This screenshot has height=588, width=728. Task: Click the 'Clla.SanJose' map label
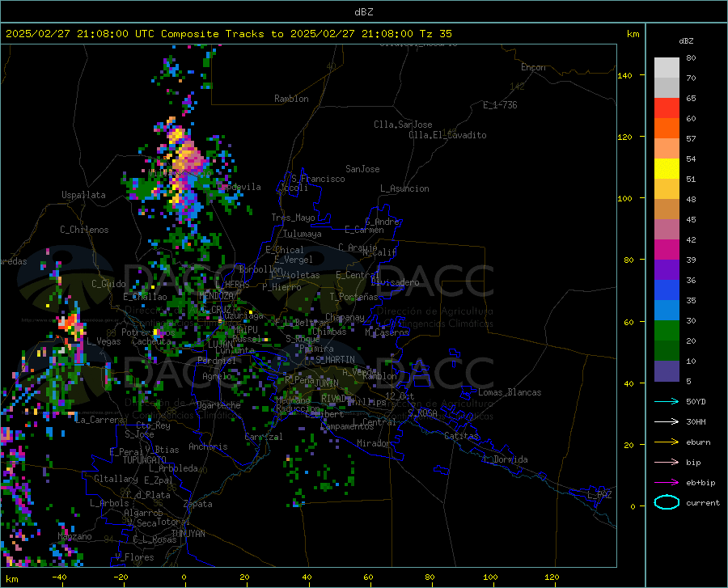403,125
